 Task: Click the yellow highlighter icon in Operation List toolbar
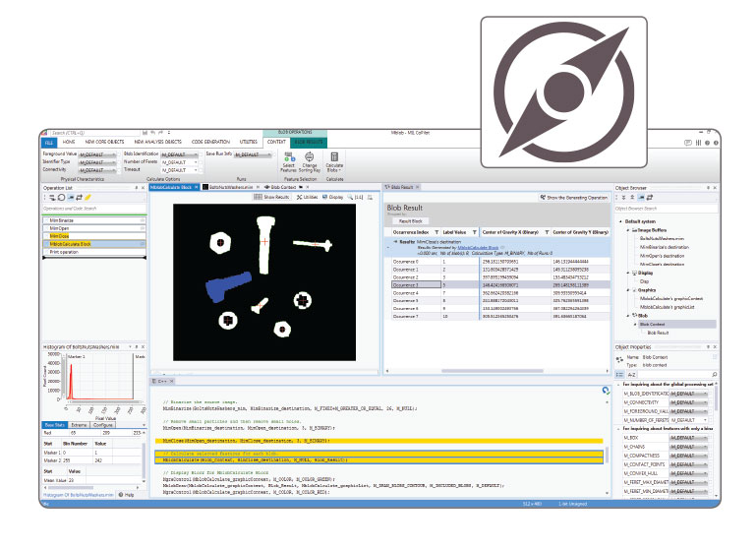click(88, 198)
